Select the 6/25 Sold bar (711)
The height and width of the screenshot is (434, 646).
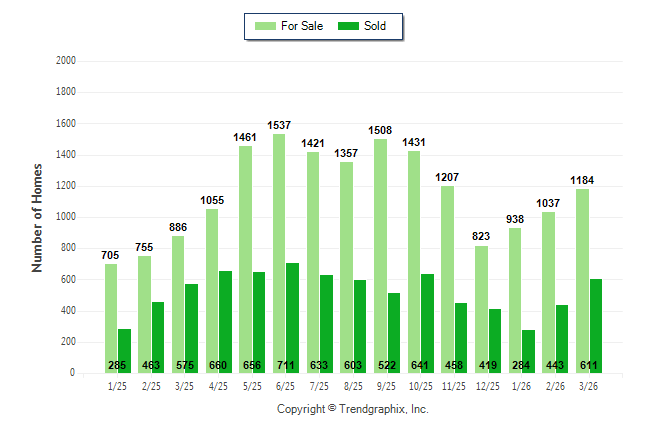point(292,310)
